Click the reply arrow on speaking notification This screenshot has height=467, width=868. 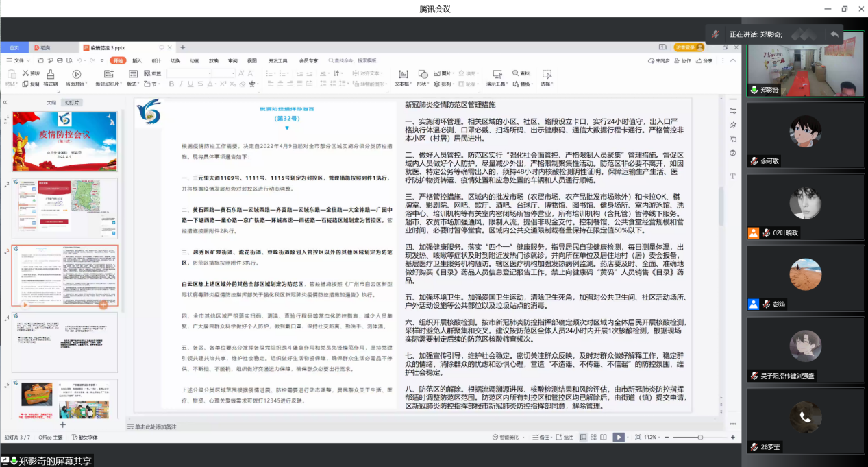click(834, 34)
